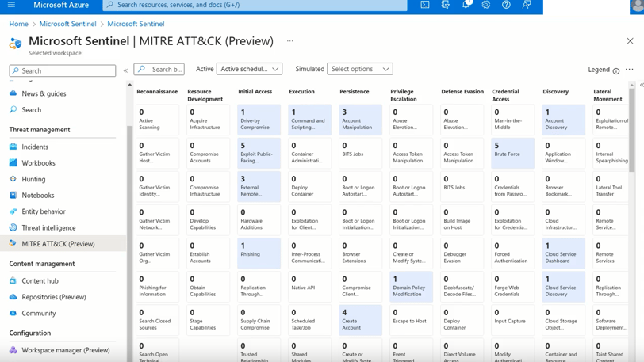Click the Workbooks chart icon

click(13, 162)
